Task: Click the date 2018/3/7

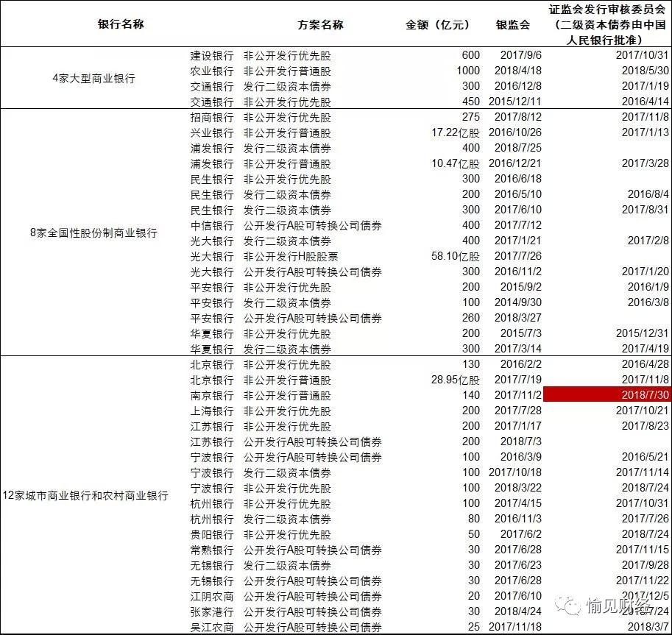Action: [x=648, y=627]
